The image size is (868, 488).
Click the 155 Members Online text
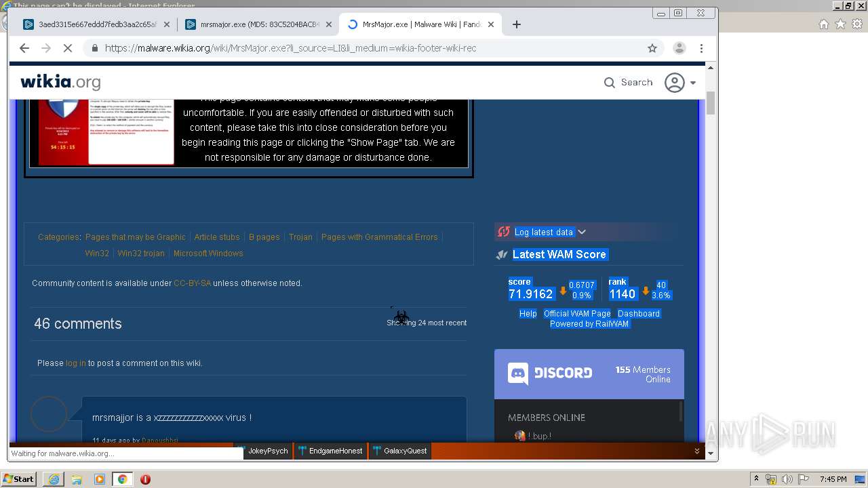643,374
